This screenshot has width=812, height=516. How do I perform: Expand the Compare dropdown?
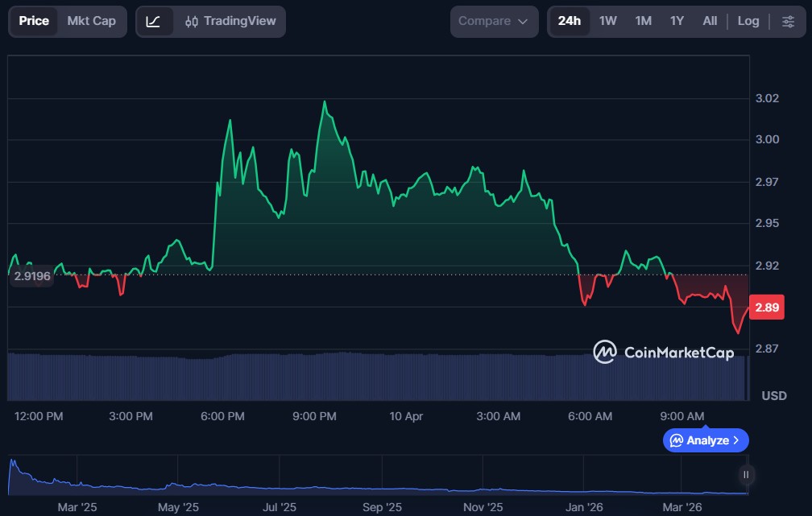click(493, 21)
